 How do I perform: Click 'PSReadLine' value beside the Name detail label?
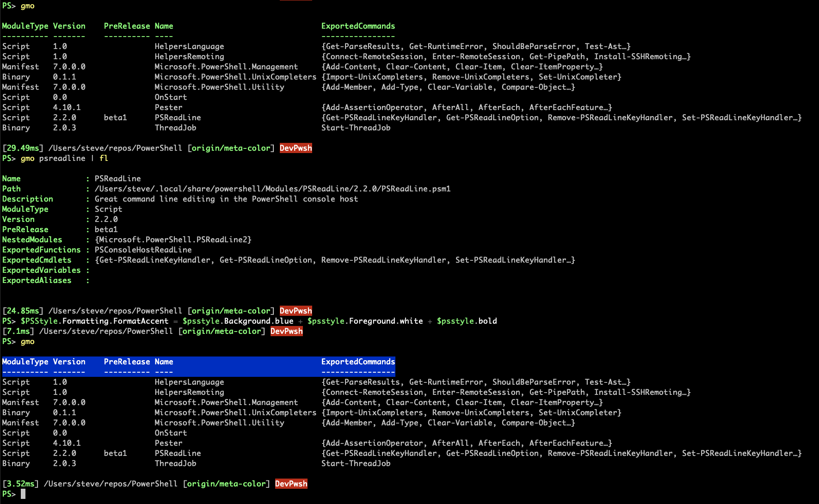point(117,178)
